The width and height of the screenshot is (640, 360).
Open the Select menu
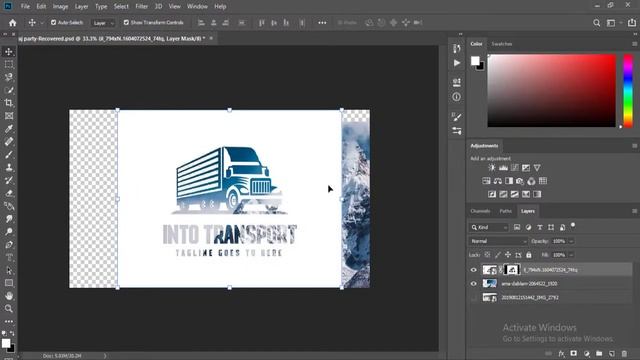(x=121, y=7)
